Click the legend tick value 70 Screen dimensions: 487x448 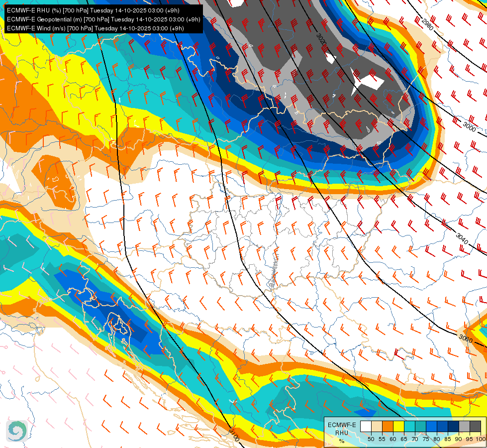coord(415,439)
